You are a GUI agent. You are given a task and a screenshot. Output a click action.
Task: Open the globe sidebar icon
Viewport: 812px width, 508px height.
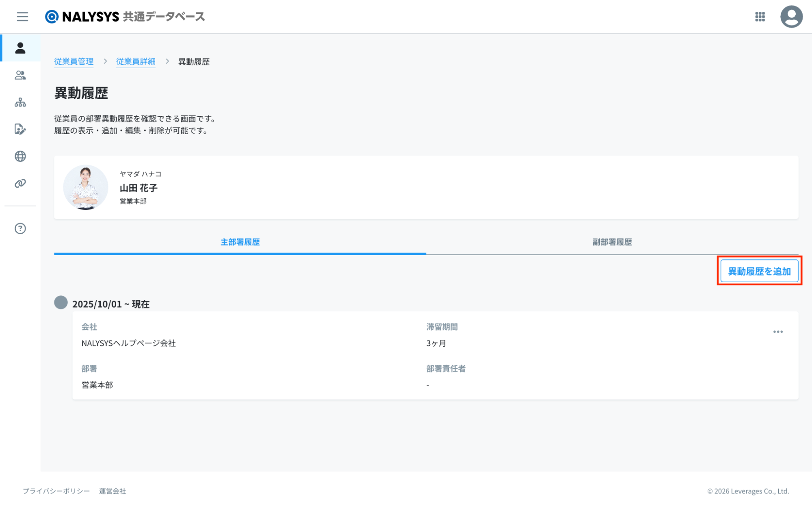coord(20,156)
